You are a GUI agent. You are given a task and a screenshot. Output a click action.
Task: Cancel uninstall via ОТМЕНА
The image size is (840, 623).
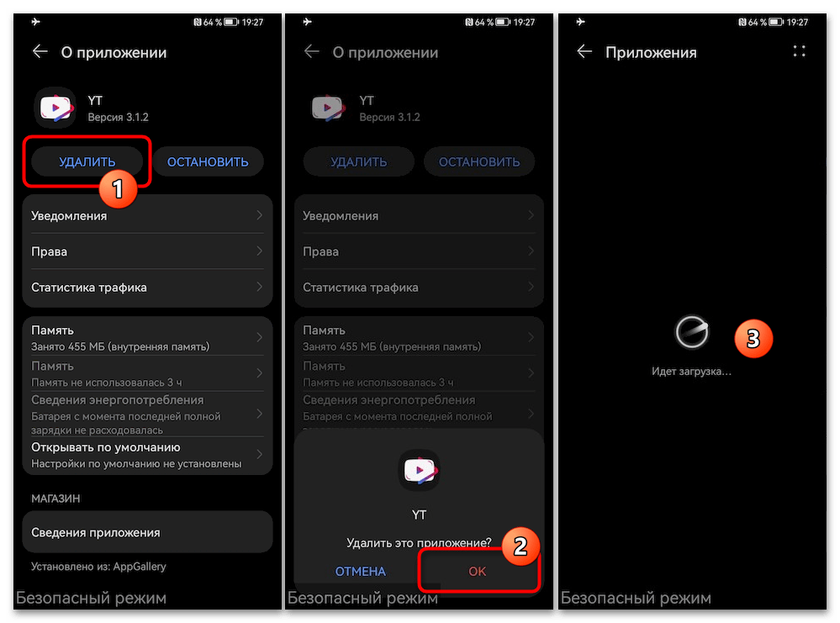click(x=360, y=571)
